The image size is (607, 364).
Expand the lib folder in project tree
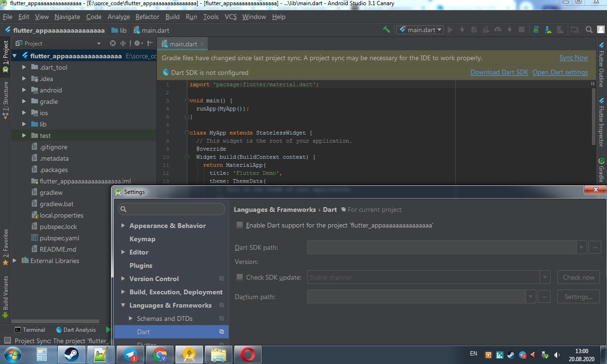click(x=24, y=124)
